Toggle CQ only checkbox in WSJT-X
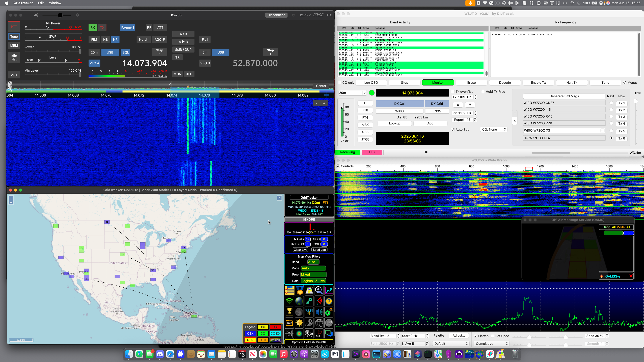 pos(339,82)
